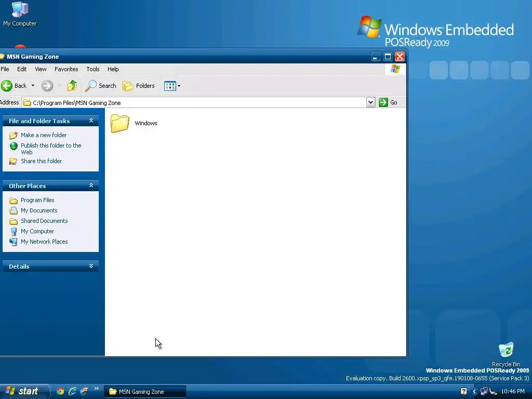Image resolution: width=532 pixels, height=399 pixels.
Task: Click in the Address bar path field
Action: pos(194,103)
